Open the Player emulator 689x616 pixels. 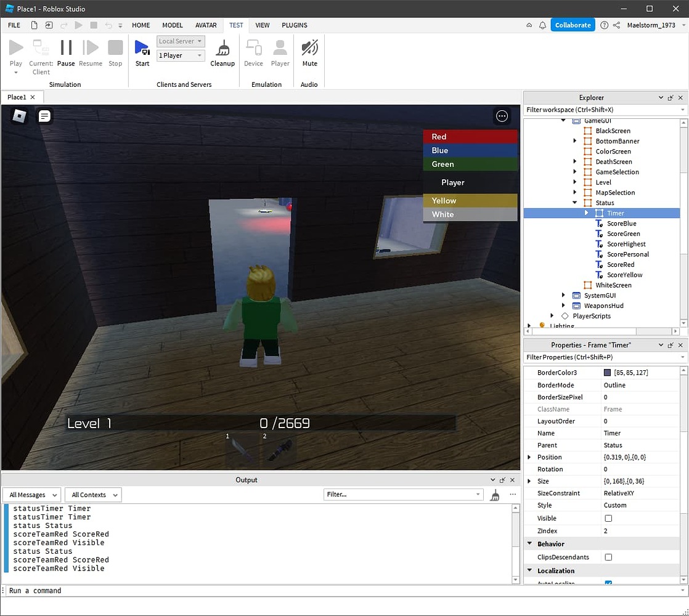pyautogui.click(x=280, y=52)
